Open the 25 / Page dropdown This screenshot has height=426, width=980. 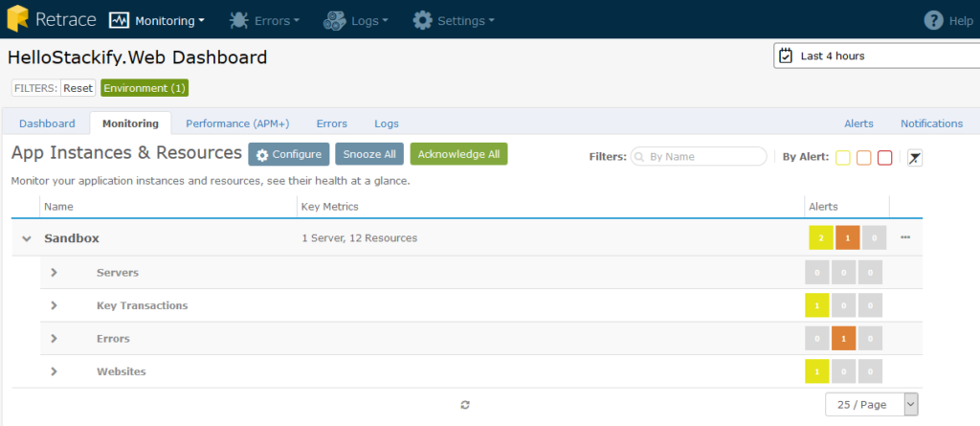tap(871, 405)
